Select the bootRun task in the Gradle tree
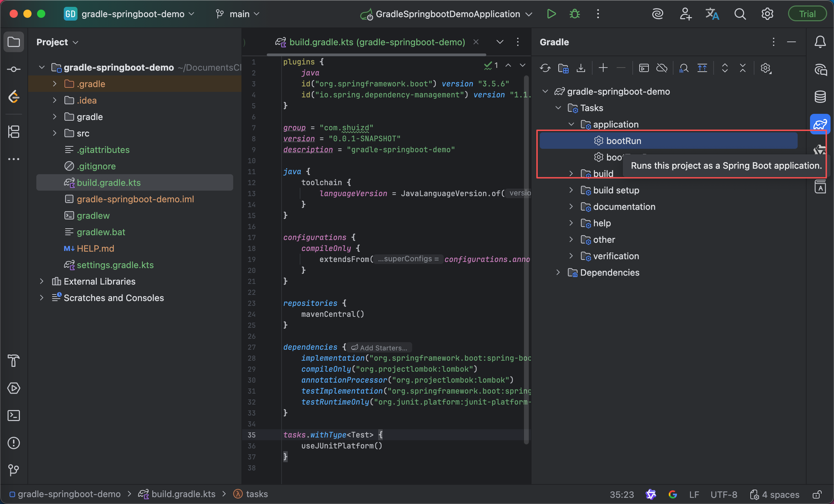 [623, 141]
